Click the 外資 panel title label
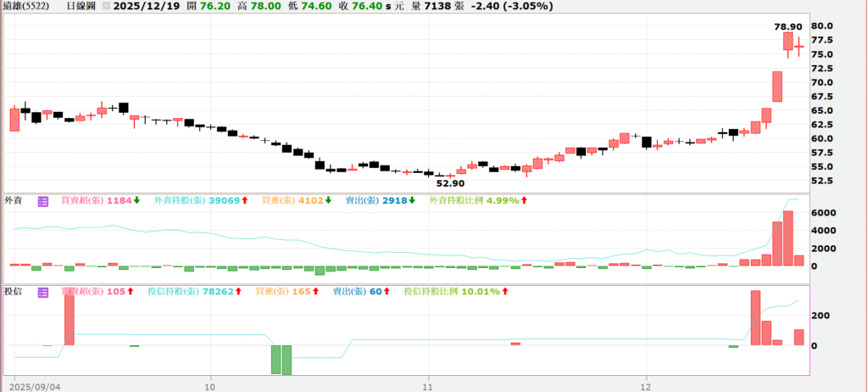Image resolution: width=868 pixels, height=392 pixels. click(x=14, y=201)
